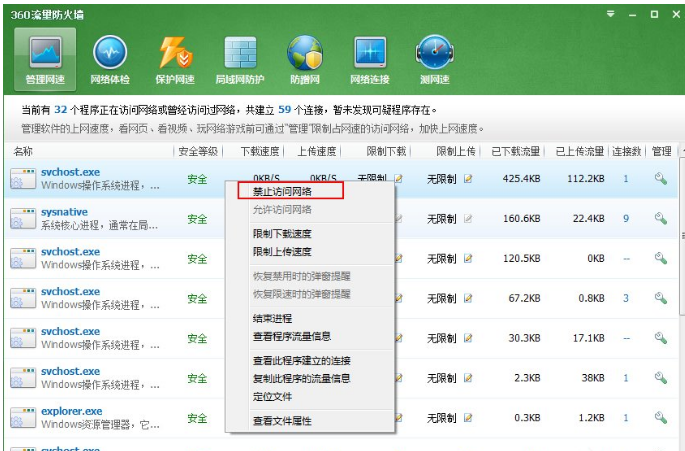Open the explorer.exe process name link
The height and width of the screenshot is (451, 685).
72,411
